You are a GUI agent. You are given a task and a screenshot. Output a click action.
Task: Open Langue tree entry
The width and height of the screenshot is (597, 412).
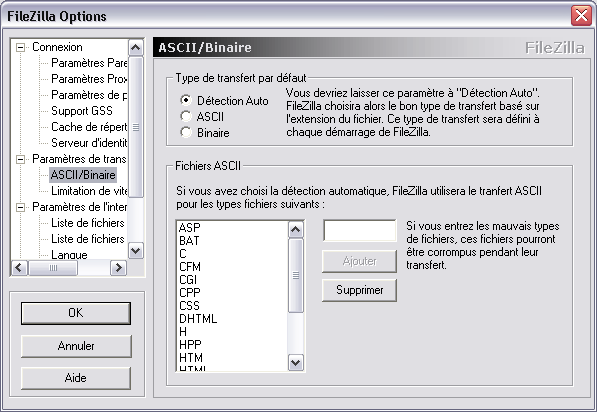pyautogui.click(x=69, y=254)
